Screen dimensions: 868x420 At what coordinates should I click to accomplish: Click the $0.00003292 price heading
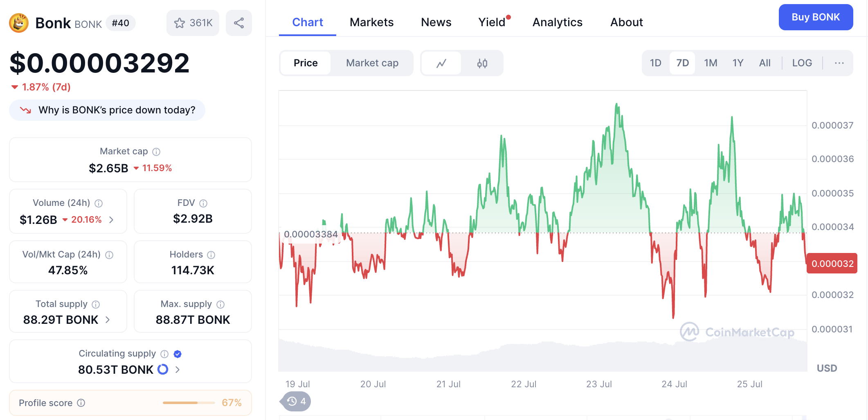99,63
